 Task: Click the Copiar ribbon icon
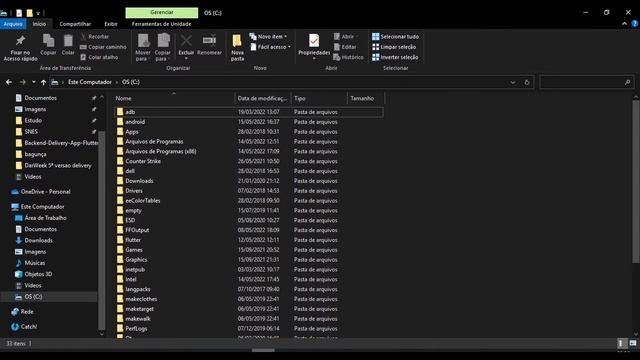(48, 45)
